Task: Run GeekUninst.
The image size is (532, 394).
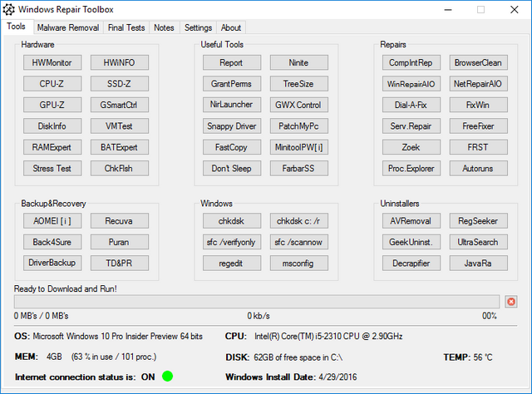Action: coord(411,242)
